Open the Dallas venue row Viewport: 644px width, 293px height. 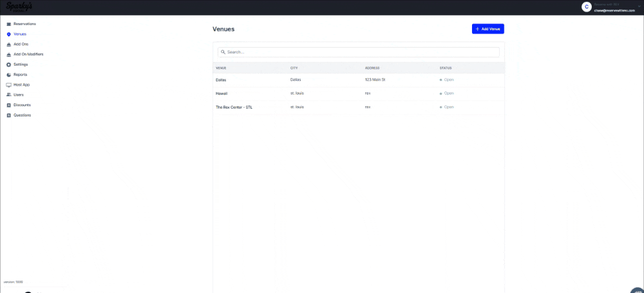(x=221, y=80)
